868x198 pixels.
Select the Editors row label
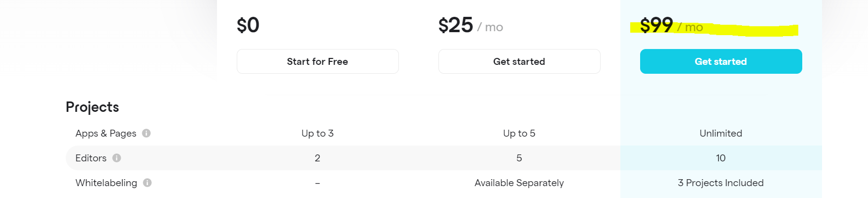pyautogui.click(x=91, y=158)
